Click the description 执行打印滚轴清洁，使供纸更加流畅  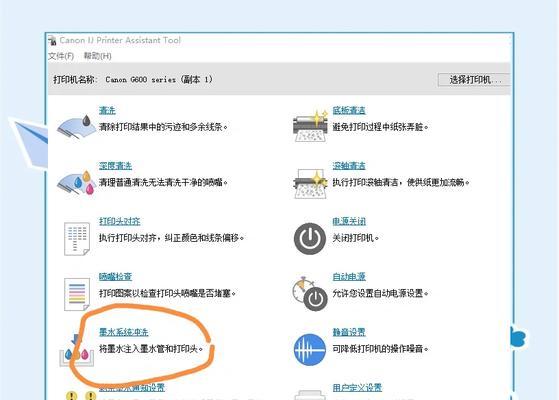click(401, 183)
